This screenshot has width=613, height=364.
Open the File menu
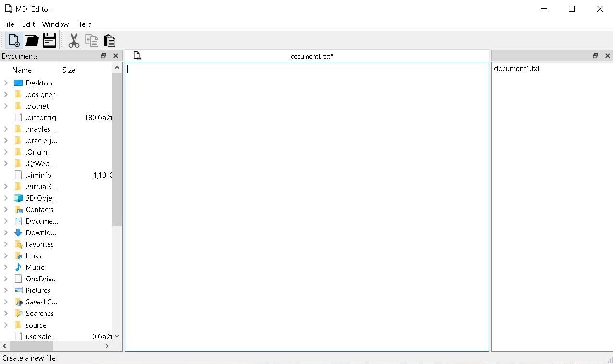pyautogui.click(x=9, y=24)
